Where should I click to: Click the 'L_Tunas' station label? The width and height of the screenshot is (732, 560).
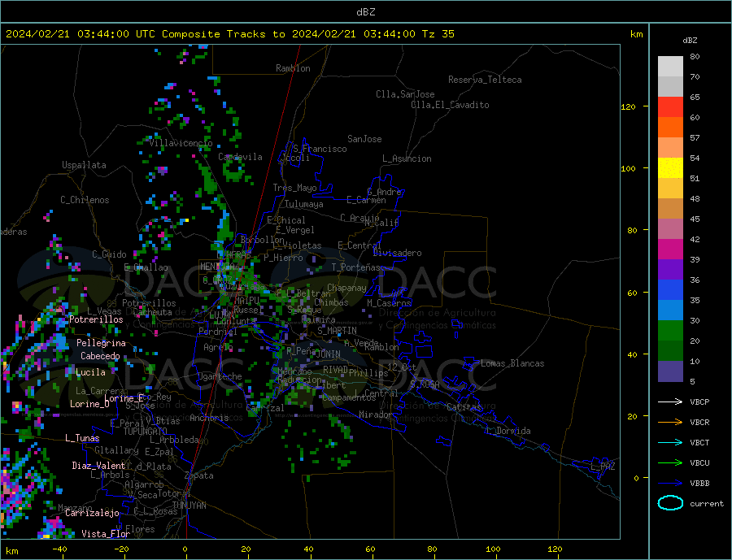point(82,438)
